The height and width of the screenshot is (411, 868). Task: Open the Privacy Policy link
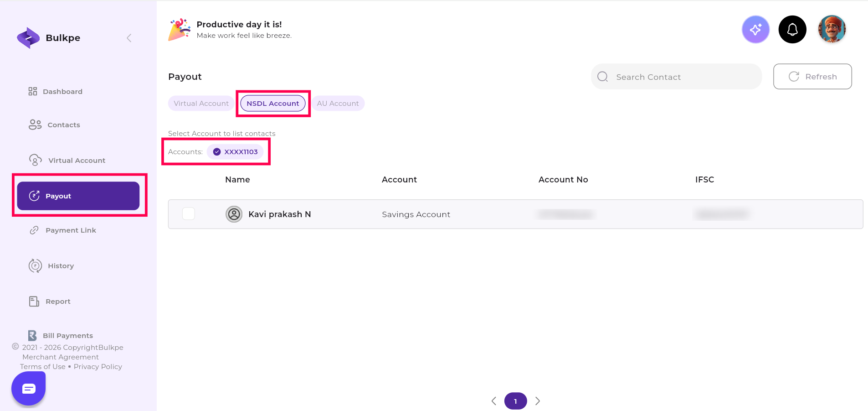98,367
